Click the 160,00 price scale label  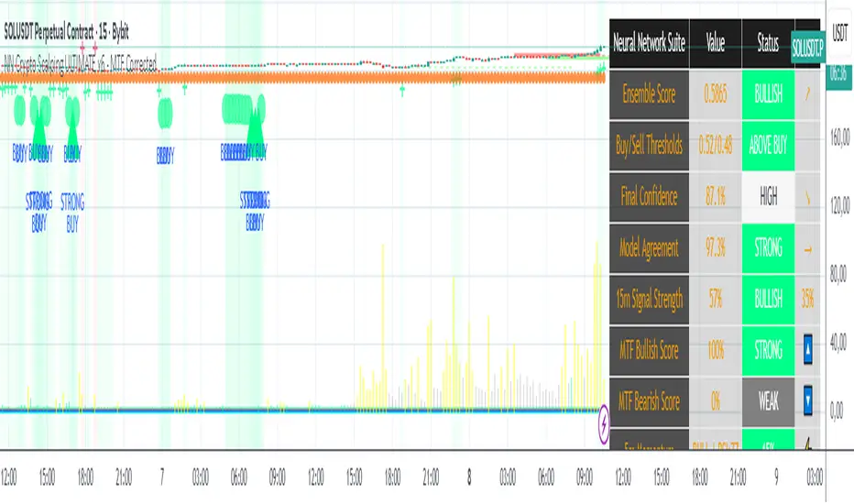pyautogui.click(x=840, y=137)
